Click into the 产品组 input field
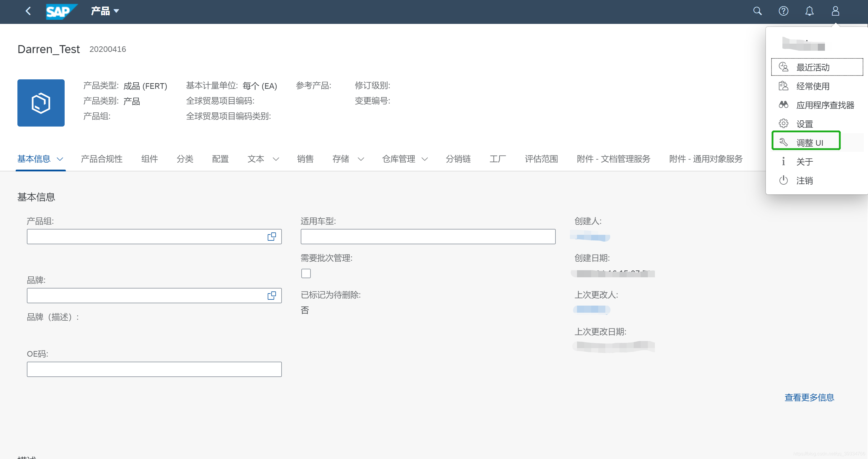 coord(154,236)
